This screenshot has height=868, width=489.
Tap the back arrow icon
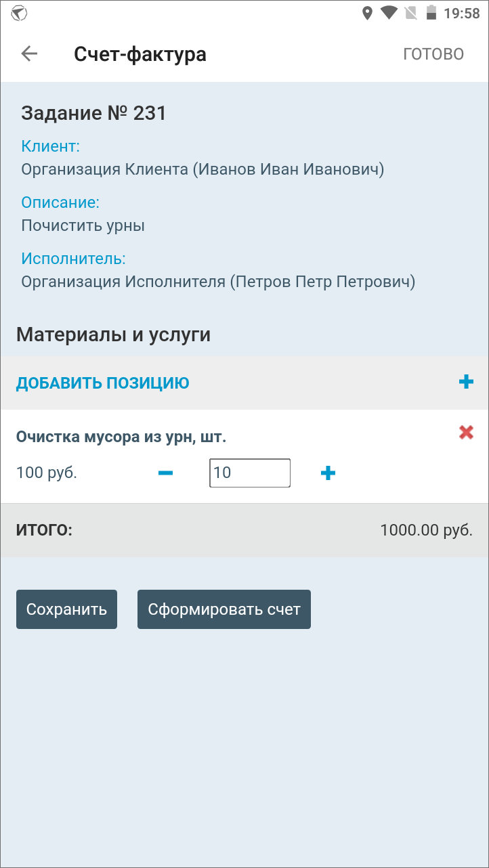pyautogui.click(x=29, y=54)
